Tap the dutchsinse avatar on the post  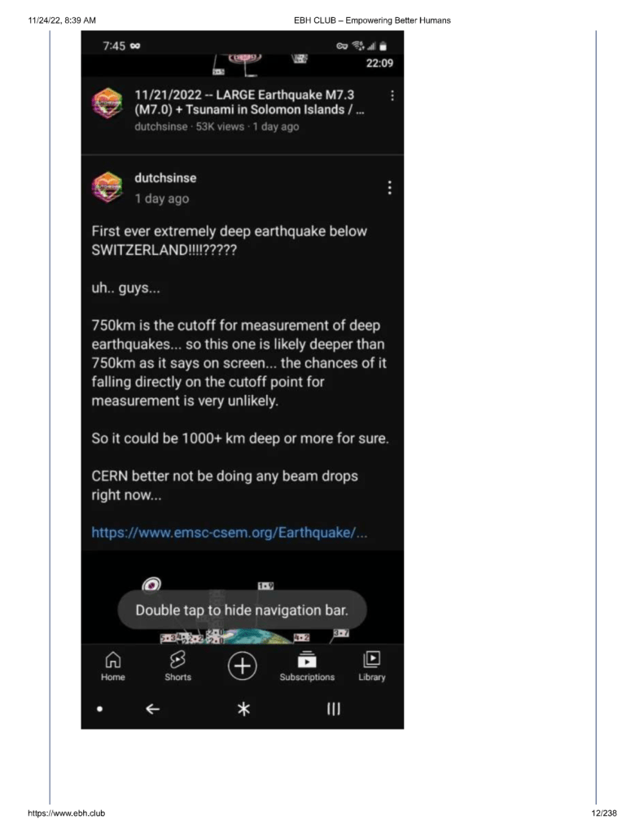(107, 188)
